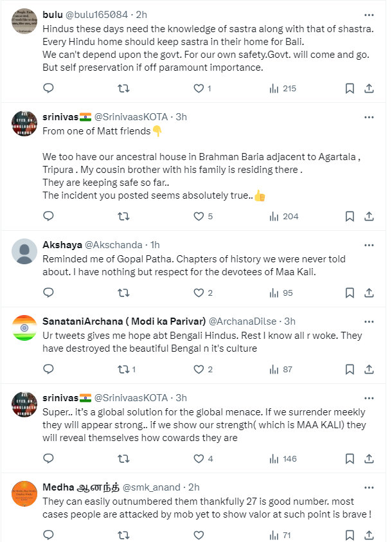Image resolution: width=392 pixels, height=542 pixels.
Task: Like SanataniArchana's tweet about Bengali Hindus
Action: click(x=199, y=369)
